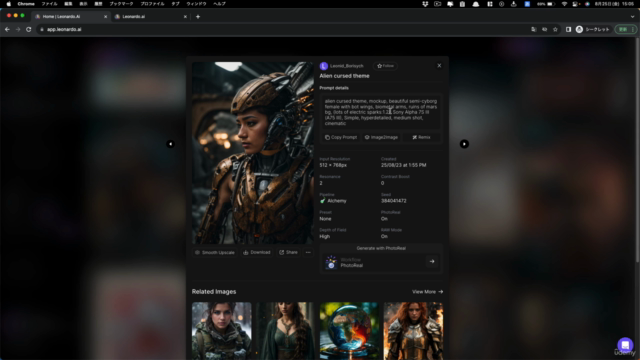Click Smooth Upscale button

coord(215,253)
